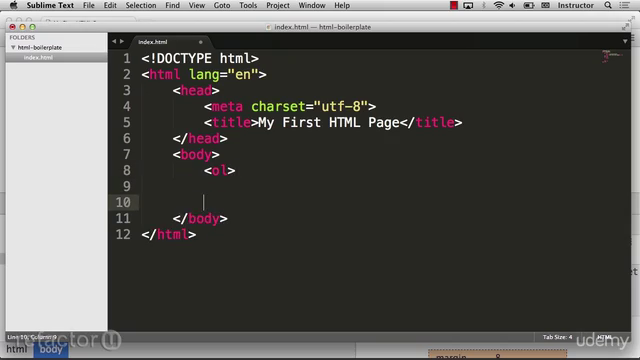Click line number 10 in gutter
Screen dimensions: 640x360
click(123, 202)
